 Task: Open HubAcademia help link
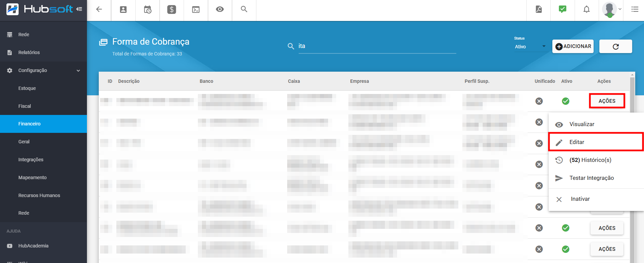pyautogui.click(x=43, y=246)
